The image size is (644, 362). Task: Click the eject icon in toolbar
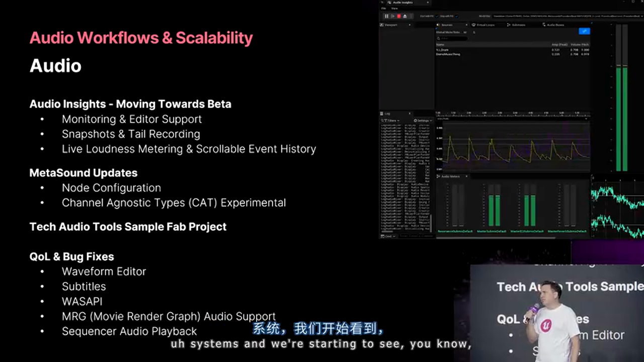point(405,16)
